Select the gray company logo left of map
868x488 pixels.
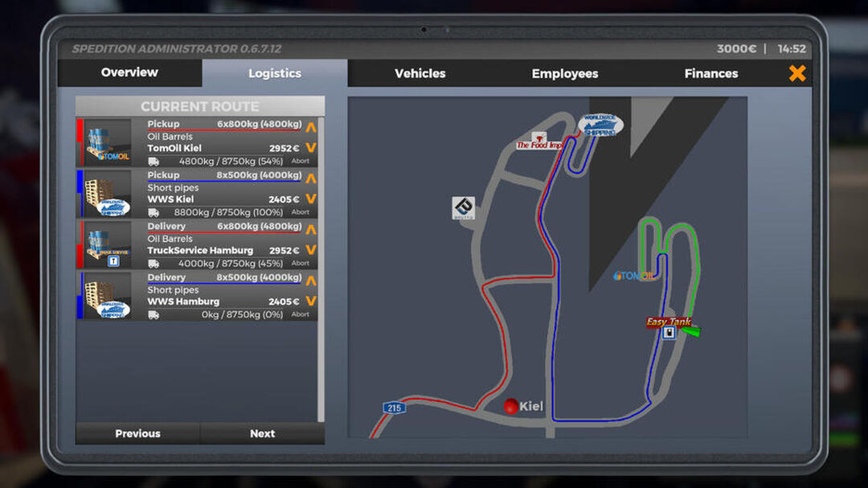pos(464,207)
